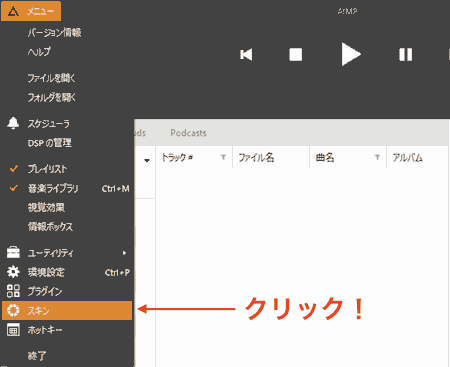The height and width of the screenshot is (367, 450).
Task: Select 情報ボックス menu entry
Action: click(x=50, y=227)
